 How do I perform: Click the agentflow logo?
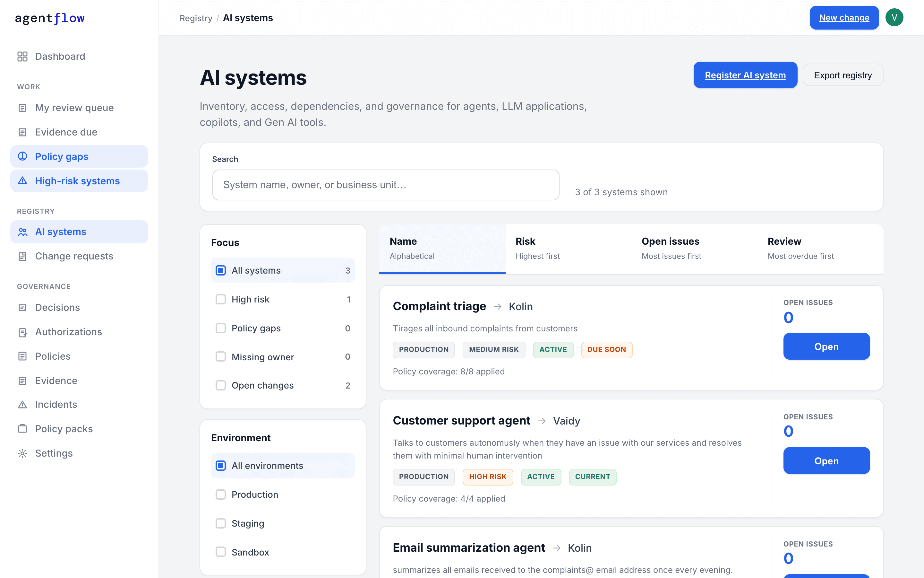click(x=50, y=18)
